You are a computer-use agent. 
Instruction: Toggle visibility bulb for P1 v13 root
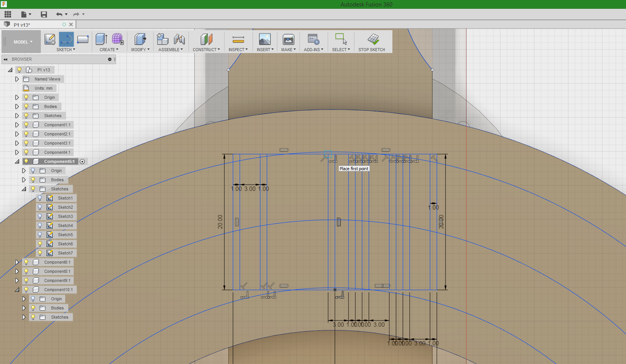click(19, 70)
